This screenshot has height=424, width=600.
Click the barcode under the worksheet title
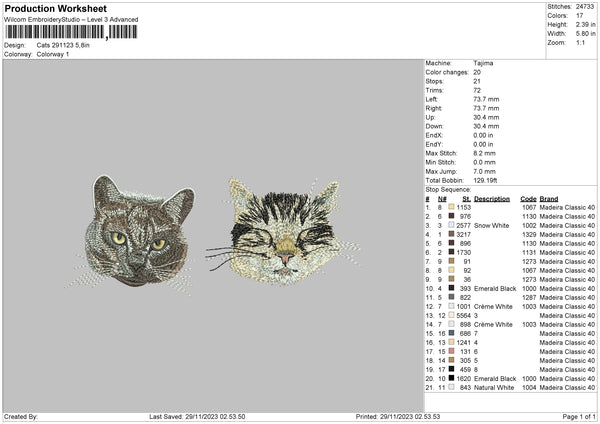click(x=71, y=32)
